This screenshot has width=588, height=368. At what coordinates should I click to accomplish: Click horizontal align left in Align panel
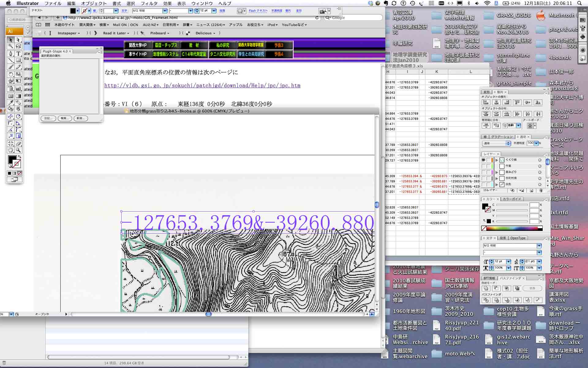(486, 102)
